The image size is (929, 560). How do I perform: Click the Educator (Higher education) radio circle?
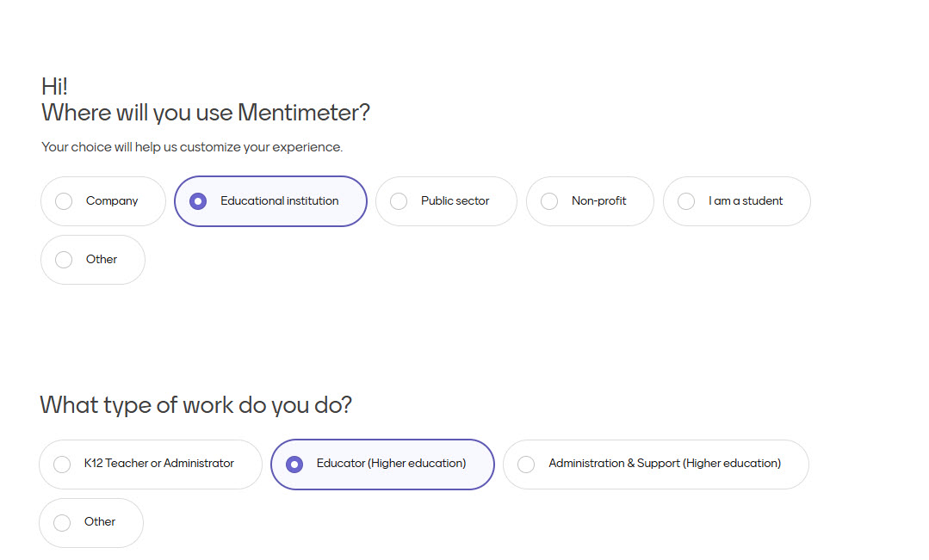[x=294, y=465]
